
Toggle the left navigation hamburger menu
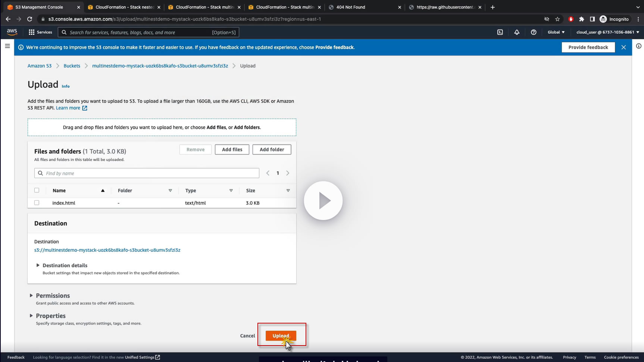[x=7, y=46]
